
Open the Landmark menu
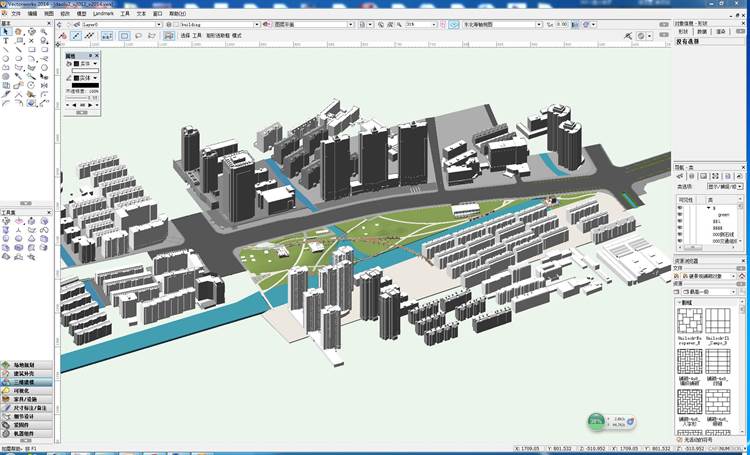[x=102, y=14]
